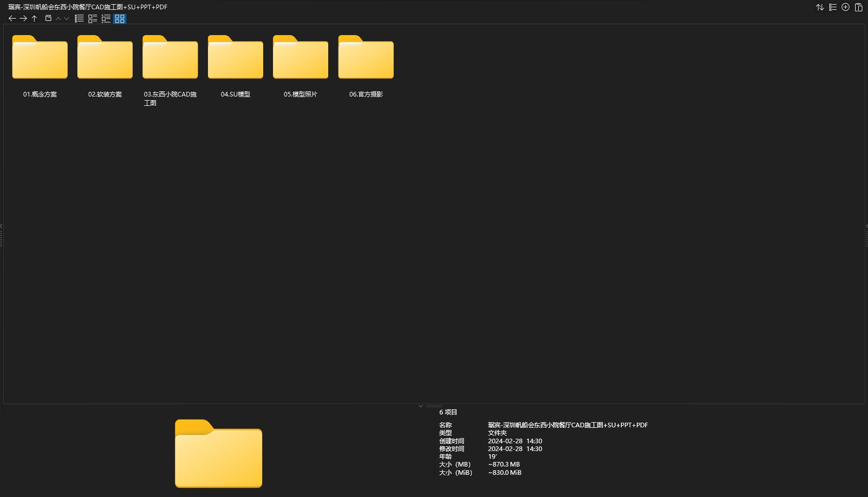This screenshot has width=868, height=497.
Task: Select the 01.概念方案 folder
Action: click(x=40, y=57)
